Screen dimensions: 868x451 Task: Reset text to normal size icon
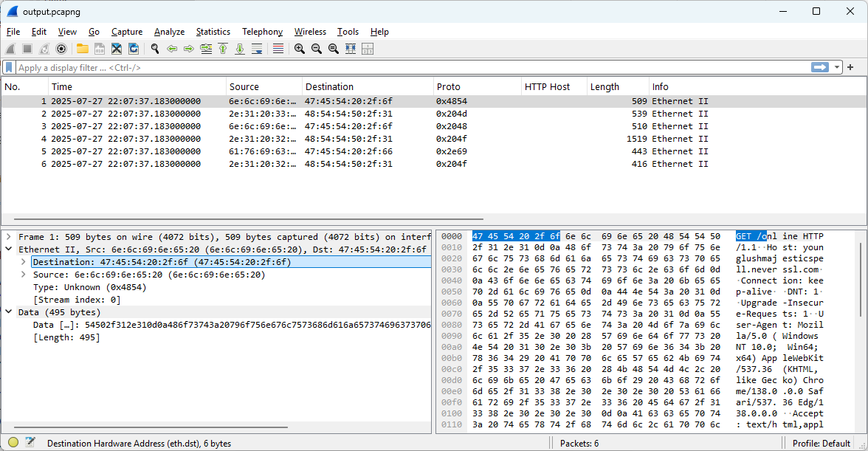click(334, 49)
